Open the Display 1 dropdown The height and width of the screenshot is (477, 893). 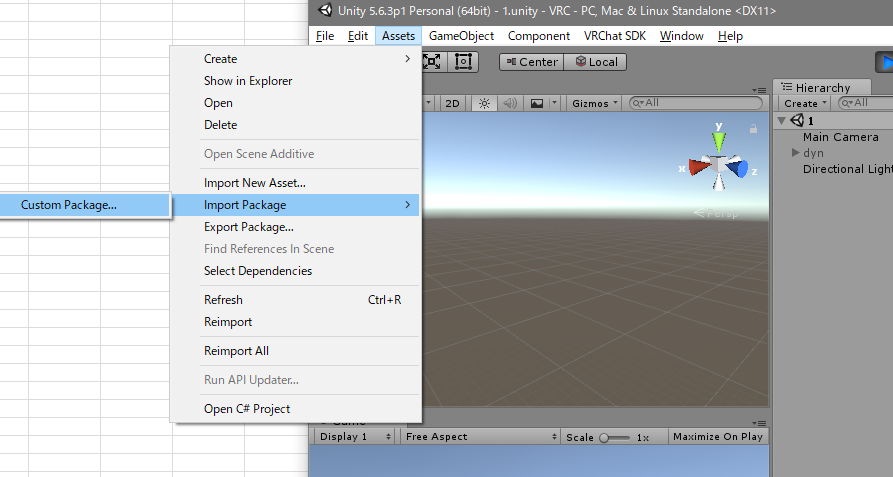click(355, 437)
